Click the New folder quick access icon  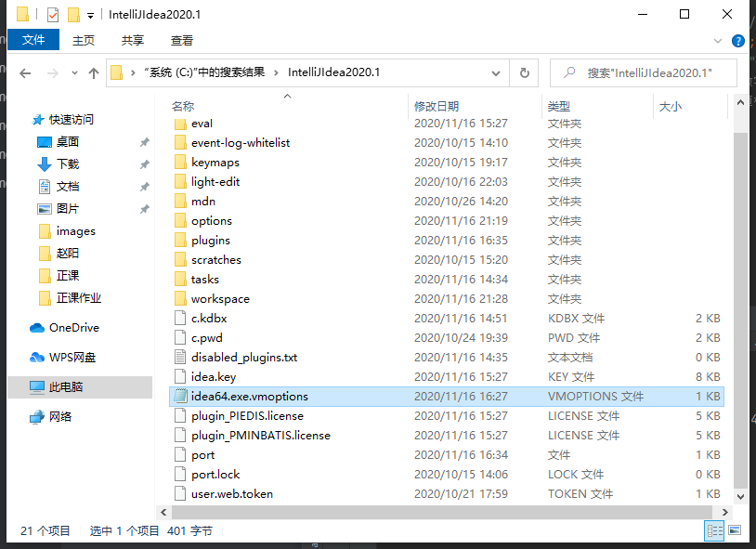[x=73, y=15]
